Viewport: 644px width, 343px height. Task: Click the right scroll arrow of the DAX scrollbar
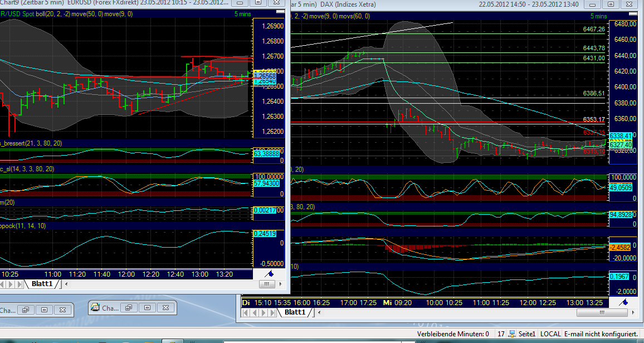pyautogui.click(x=633, y=311)
